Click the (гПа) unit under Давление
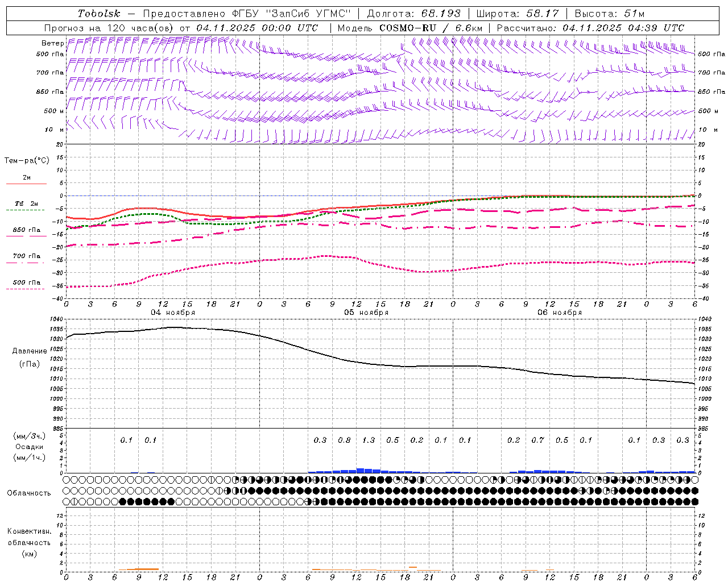The width and height of the screenshot is (728, 582). click(30, 364)
